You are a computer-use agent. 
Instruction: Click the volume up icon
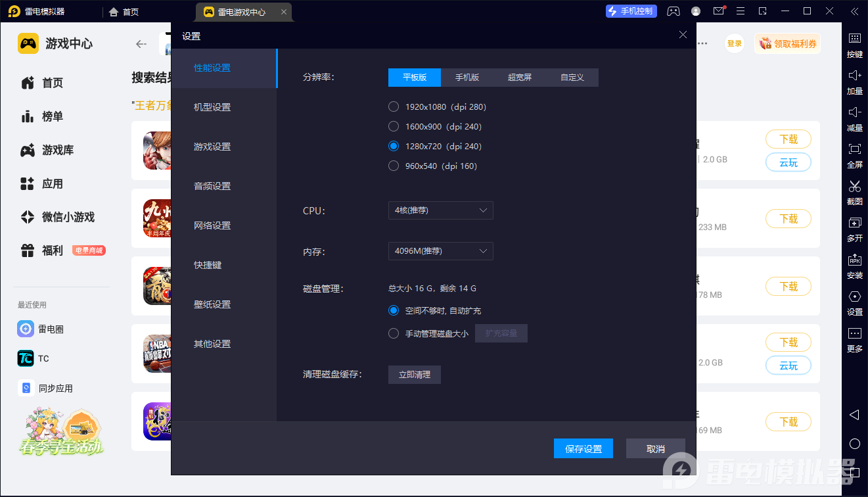coord(854,76)
